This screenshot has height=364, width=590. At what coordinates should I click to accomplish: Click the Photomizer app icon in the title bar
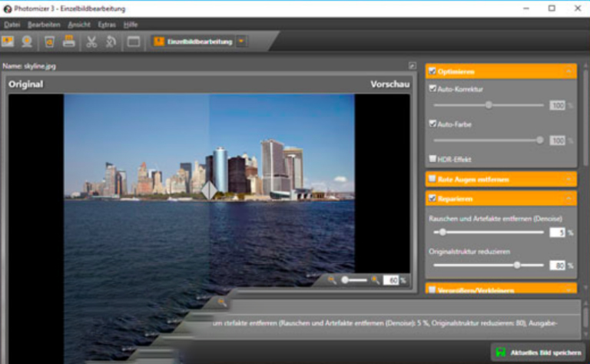click(8, 8)
